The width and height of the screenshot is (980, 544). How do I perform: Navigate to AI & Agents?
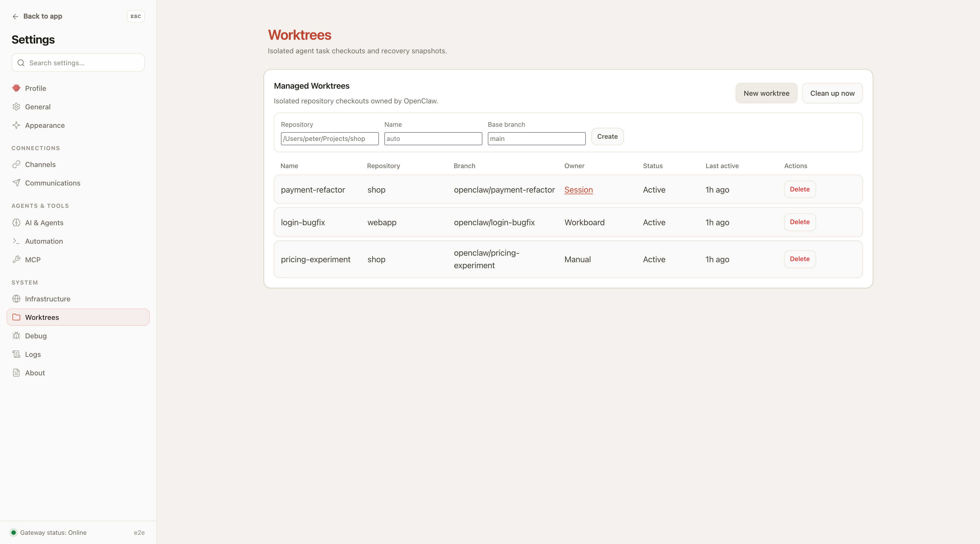(x=78, y=223)
